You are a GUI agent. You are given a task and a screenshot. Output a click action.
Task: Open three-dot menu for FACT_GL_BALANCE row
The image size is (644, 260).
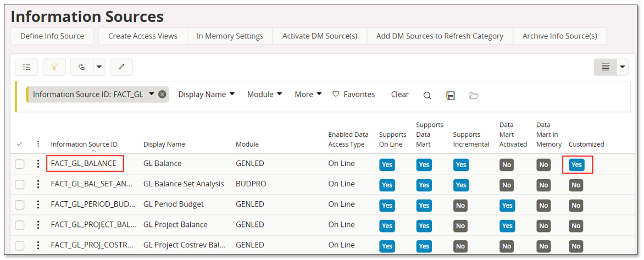click(x=38, y=164)
